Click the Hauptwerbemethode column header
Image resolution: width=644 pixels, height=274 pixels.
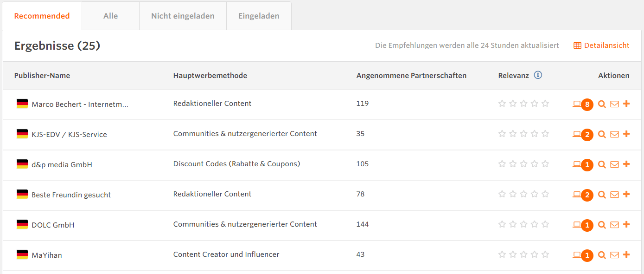pyautogui.click(x=210, y=76)
